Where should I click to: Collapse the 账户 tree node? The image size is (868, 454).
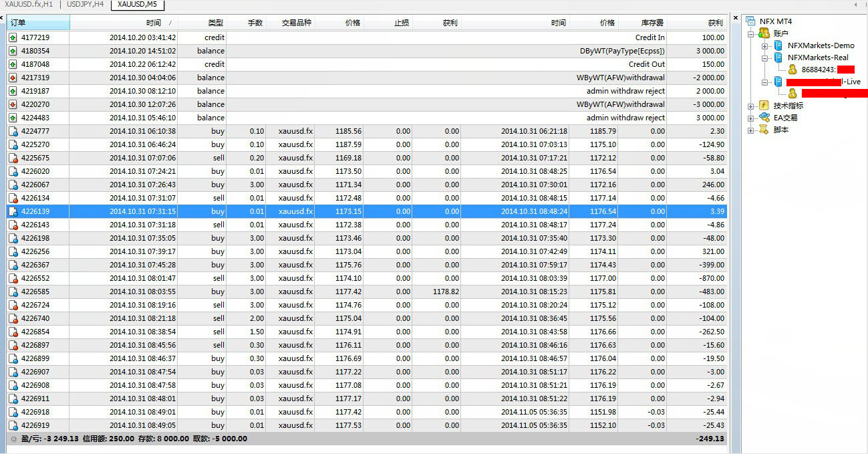coord(750,33)
